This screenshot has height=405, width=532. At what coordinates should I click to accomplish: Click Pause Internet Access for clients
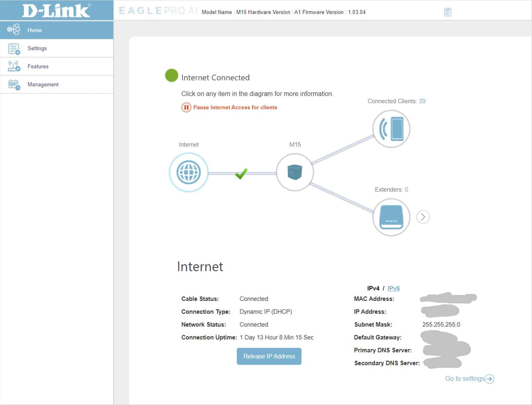(235, 107)
